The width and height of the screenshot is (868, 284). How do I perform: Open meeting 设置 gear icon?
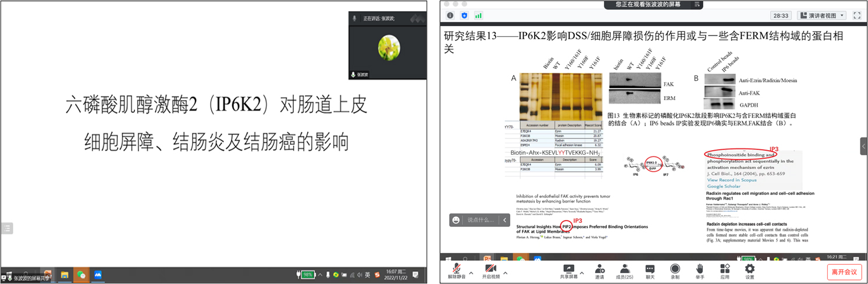(x=750, y=269)
